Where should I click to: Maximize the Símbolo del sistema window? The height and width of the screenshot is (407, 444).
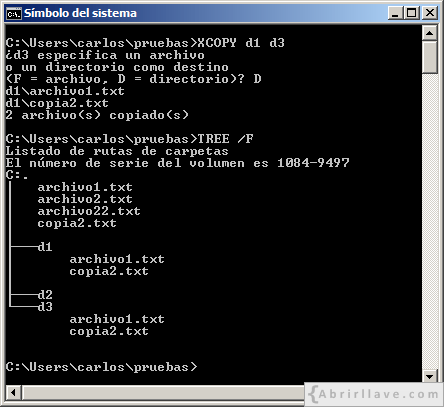pyautogui.click(x=412, y=13)
